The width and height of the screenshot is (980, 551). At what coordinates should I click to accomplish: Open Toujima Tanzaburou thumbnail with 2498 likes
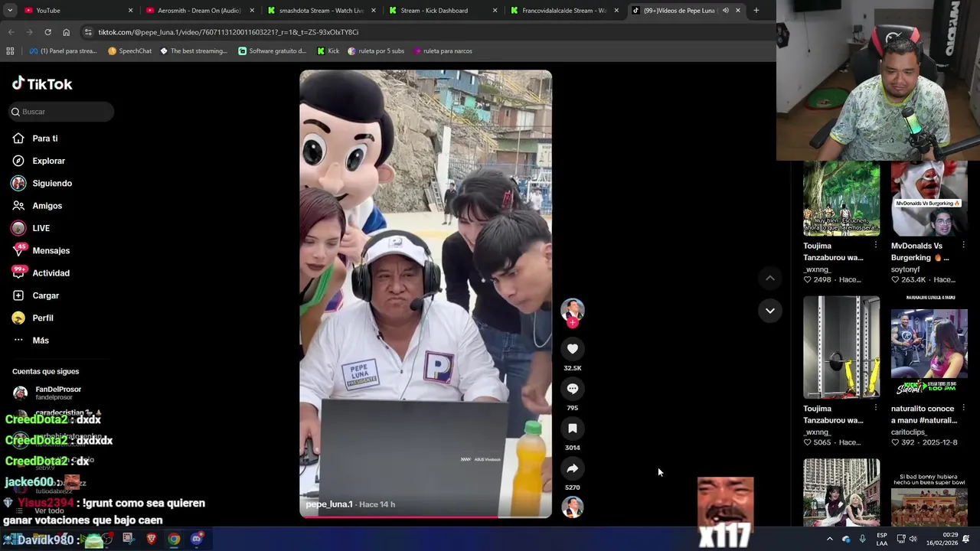pyautogui.click(x=841, y=198)
